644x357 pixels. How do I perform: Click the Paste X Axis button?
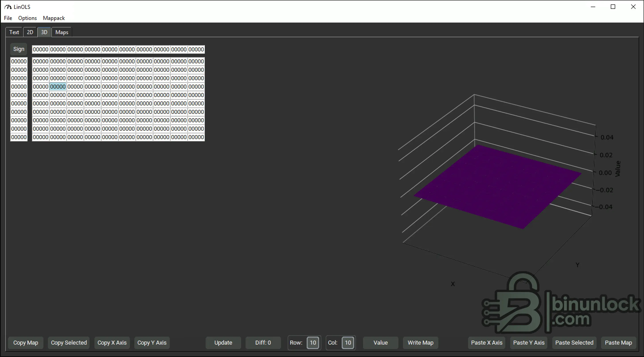point(487,343)
